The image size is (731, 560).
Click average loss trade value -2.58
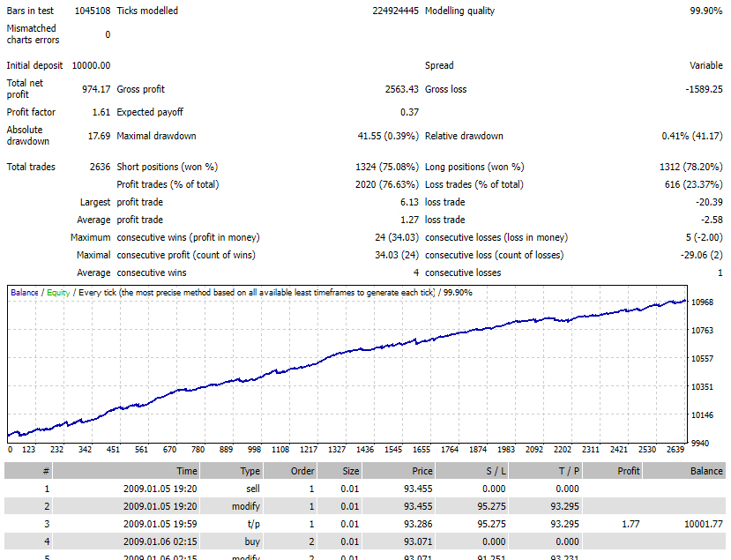(712, 220)
